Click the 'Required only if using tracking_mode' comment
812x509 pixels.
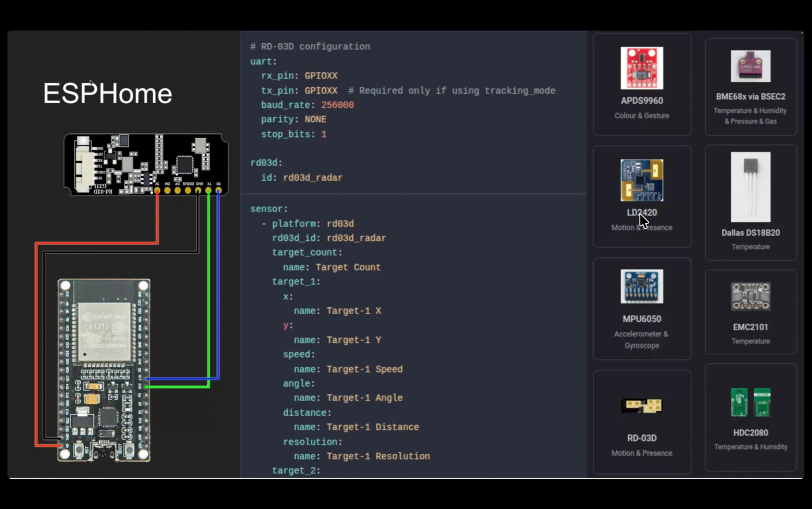point(452,91)
